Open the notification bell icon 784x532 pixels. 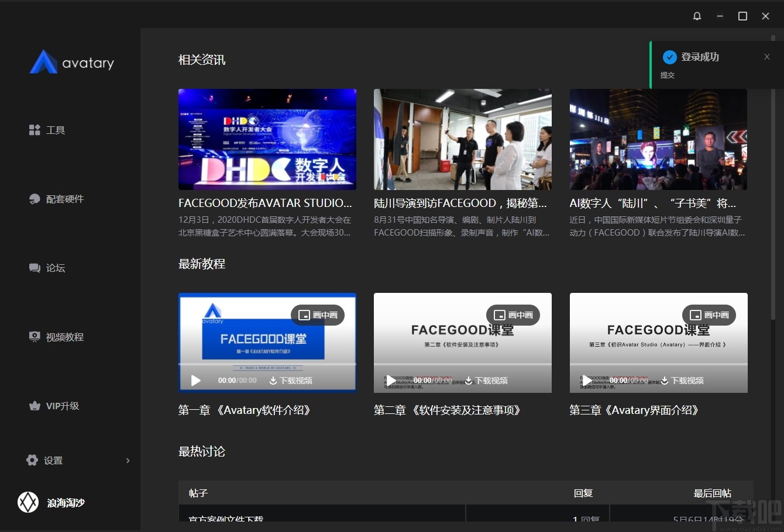(x=697, y=16)
